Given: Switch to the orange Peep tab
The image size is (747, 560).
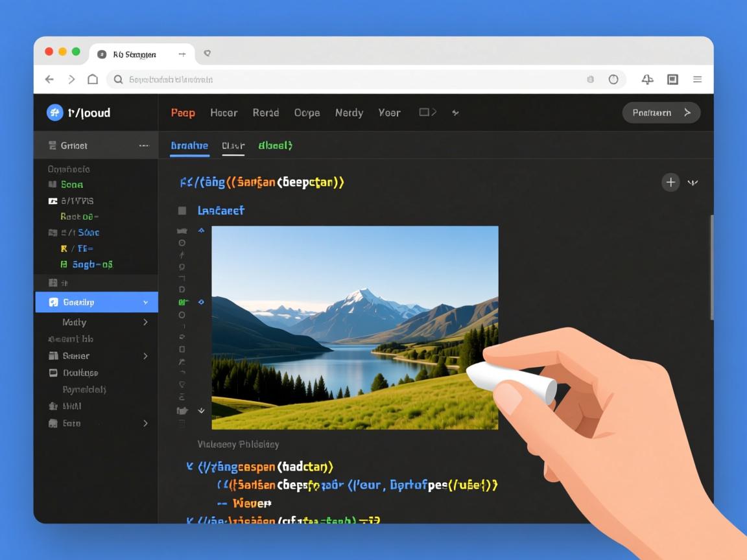Looking at the screenshot, I should pyautogui.click(x=183, y=113).
